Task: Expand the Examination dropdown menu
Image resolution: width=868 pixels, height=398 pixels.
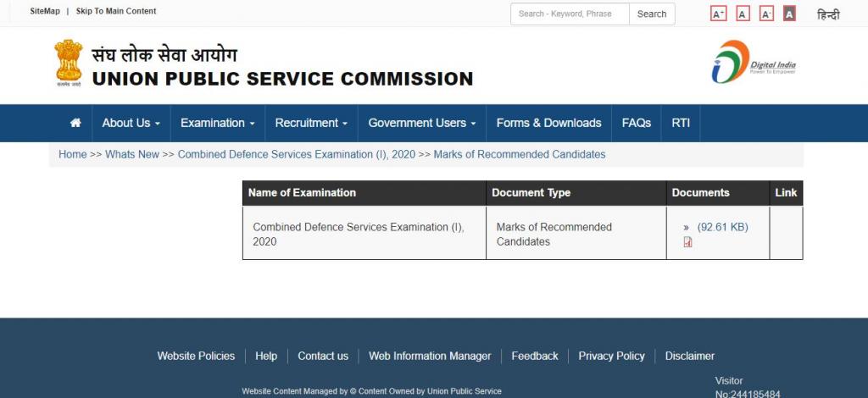Action: pyautogui.click(x=217, y=123)
